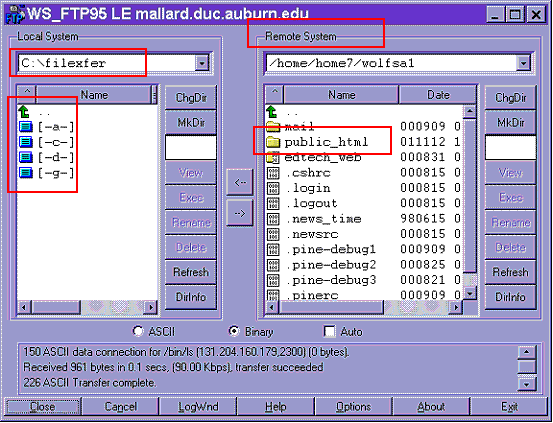Click the transfer-to-remote right arrow button
This screenshot has width=553, height=423.
[240, 213]
